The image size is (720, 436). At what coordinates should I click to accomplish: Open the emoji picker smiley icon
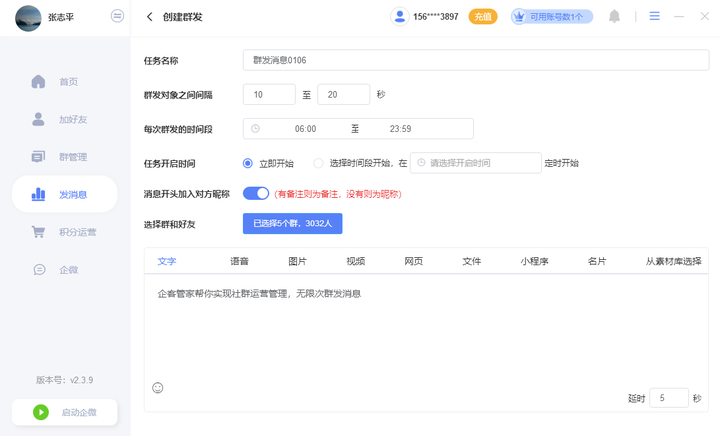(158, 388)
